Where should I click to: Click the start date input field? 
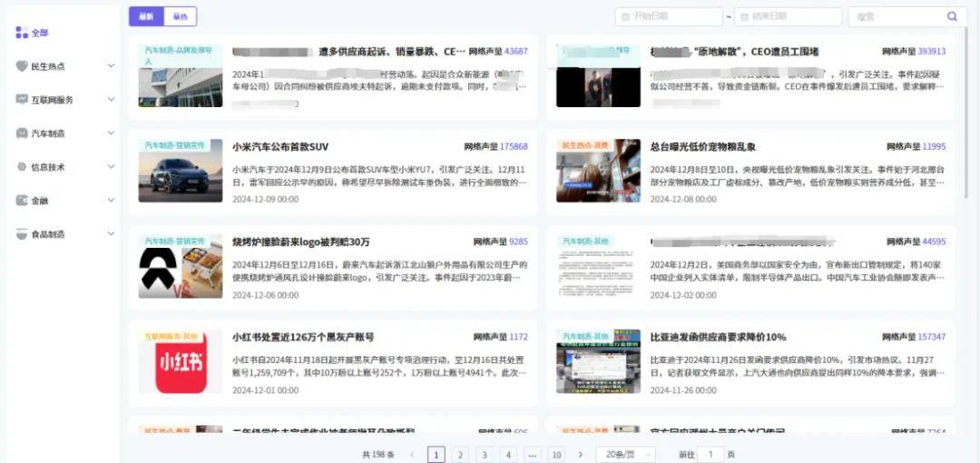click(x=669, y=17)
